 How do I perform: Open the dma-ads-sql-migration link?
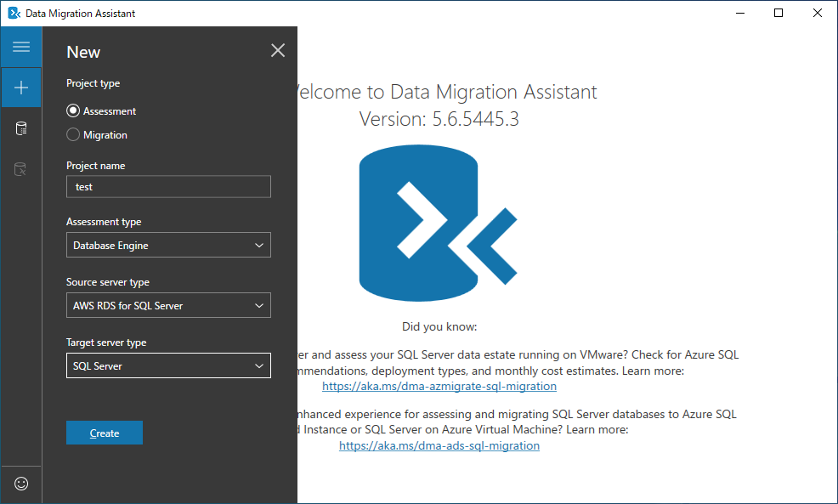pos(439,445)
